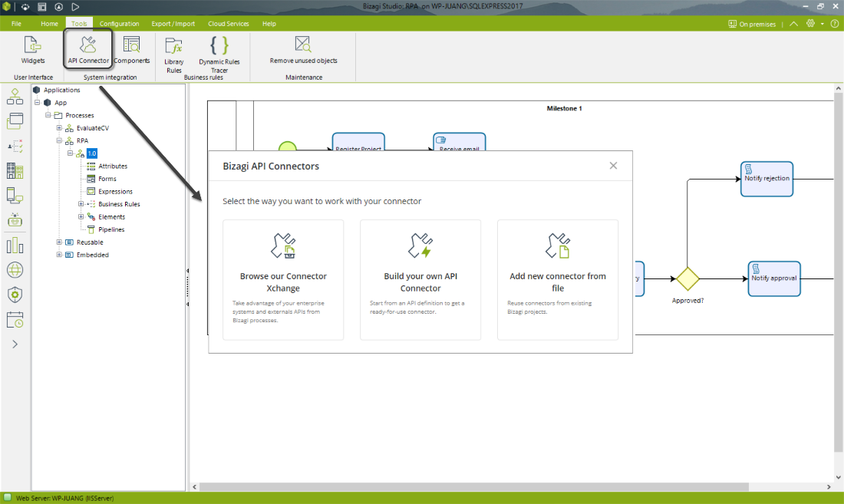Open the File menu
Image resolution: width=844 pixels, height=504 pixels.
[17, 24]
